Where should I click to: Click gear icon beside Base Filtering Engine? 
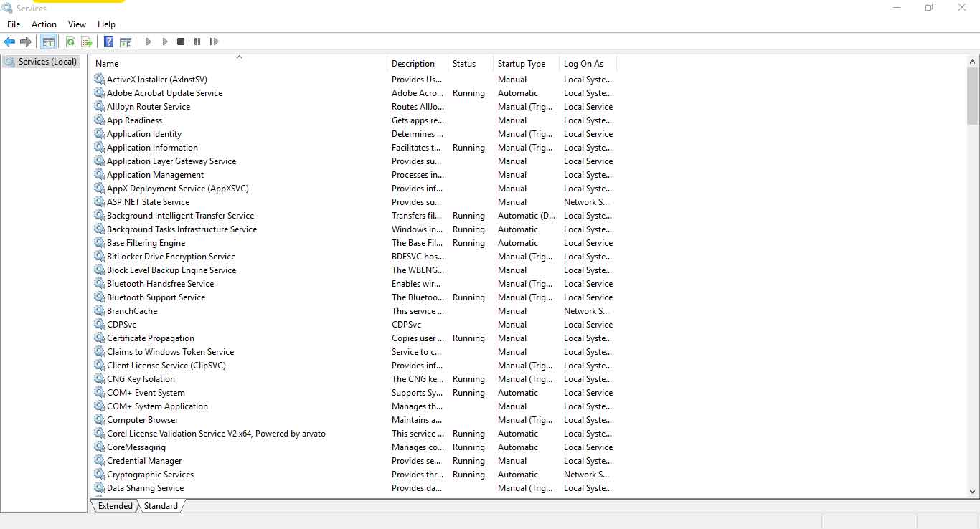(99, 243)
